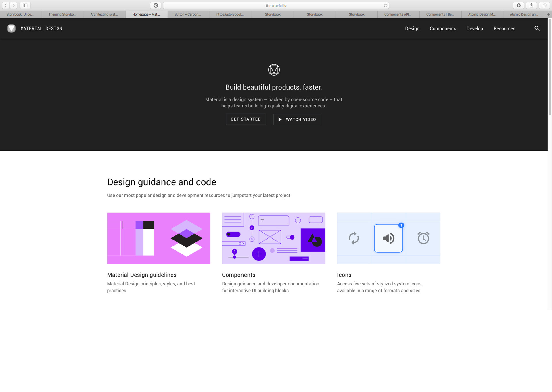
Task: Open the Components navigation item
Action: click(x=443, y=28)
